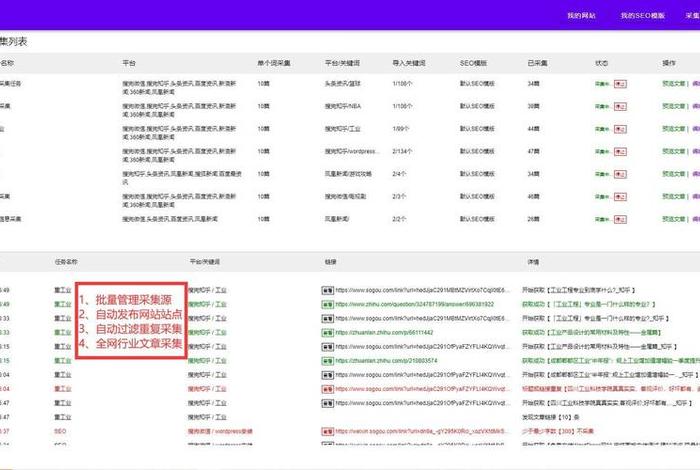The height and width of the screenshot is (470, 700).
Task: Open 预览文章 for the 凤凰新闻/游戏攻略 row
Action: point(674,174)
